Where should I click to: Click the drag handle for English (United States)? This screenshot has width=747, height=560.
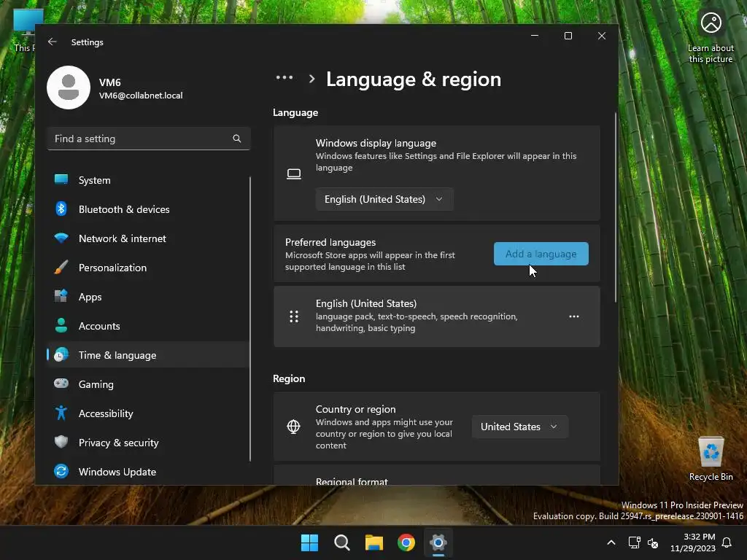point(294,316)
